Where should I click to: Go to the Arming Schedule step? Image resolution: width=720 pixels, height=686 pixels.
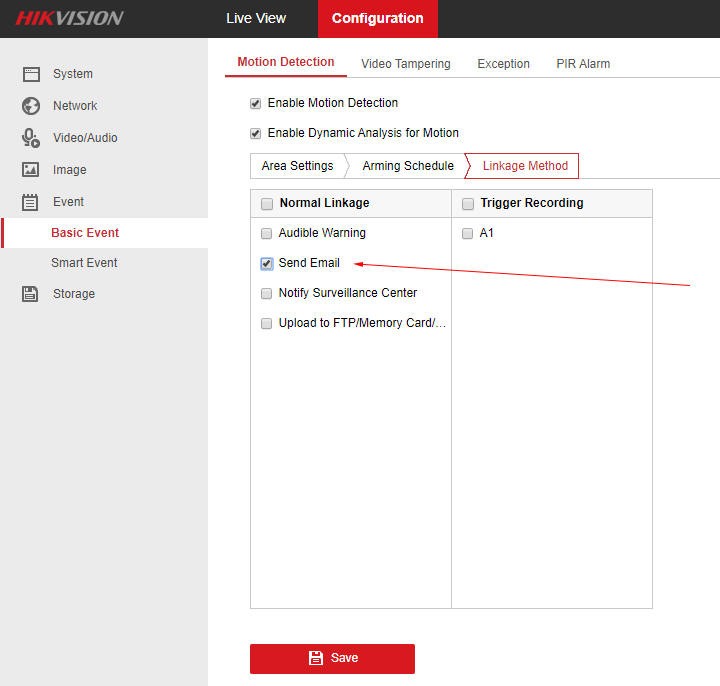pos(408,166)
